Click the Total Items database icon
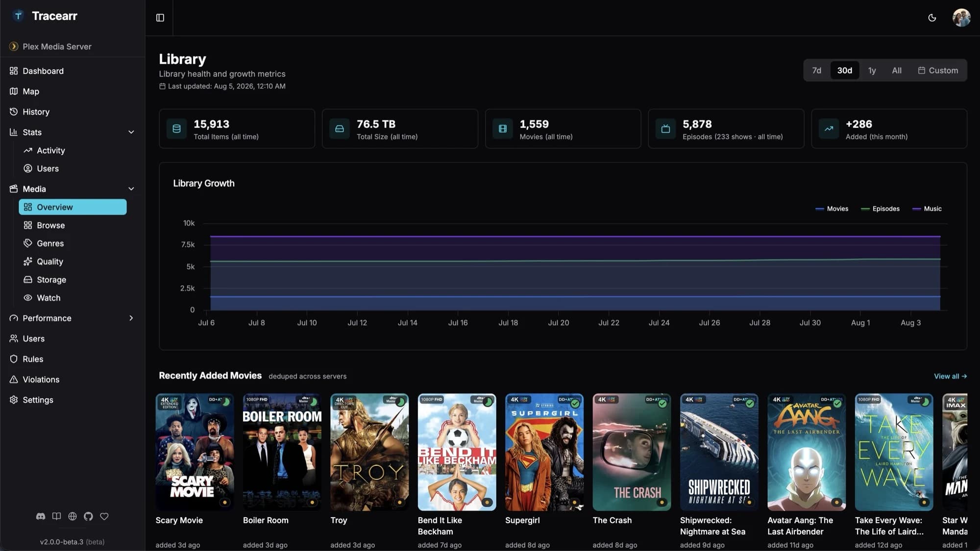980x551 pixels. pos(176,129)
